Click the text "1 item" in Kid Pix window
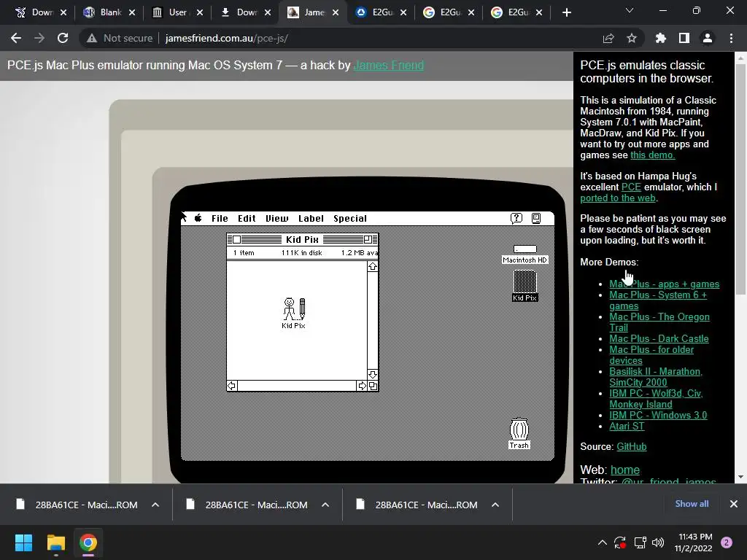 (244, 253)
